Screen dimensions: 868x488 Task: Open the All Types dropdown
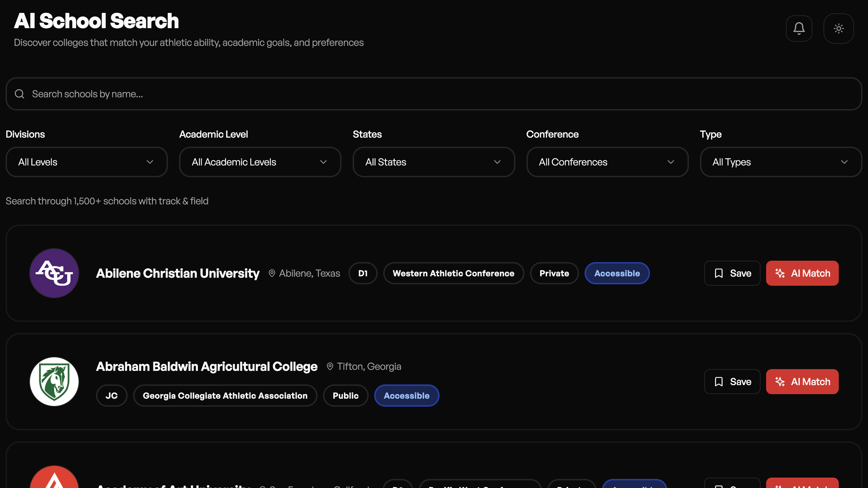pyautogui.click(x=780, y=162)
